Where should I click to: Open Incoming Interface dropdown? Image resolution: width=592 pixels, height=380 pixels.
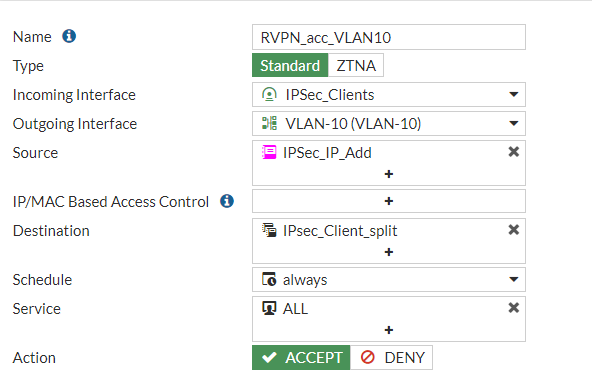click(x=389, y=94)
